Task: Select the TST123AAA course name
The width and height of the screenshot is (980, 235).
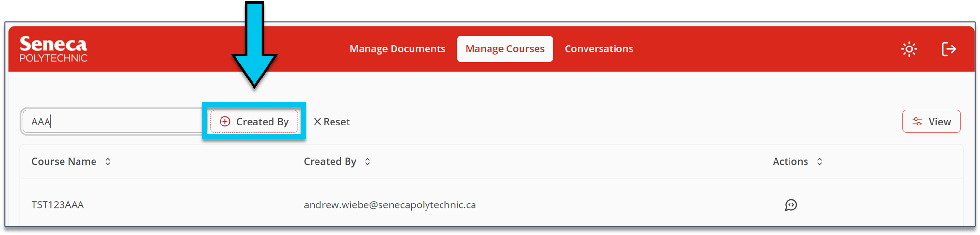Action: [58, 205]
